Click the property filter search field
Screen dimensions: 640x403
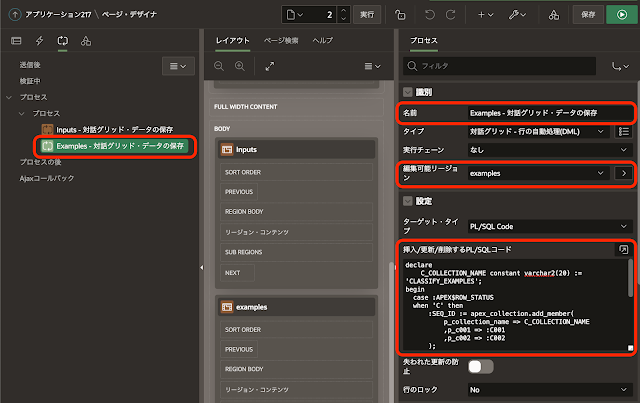click(x=500, y=66)
